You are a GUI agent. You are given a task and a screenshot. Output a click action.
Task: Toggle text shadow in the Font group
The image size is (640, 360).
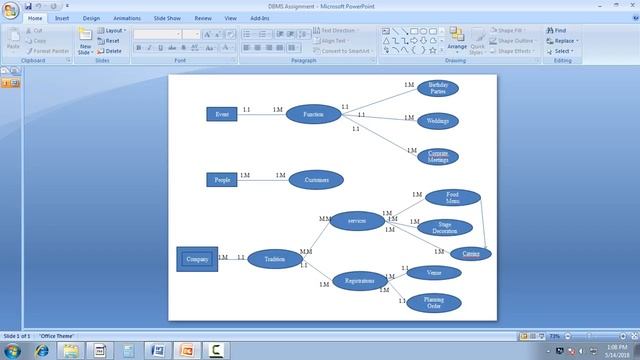click(x=184, y=48)
